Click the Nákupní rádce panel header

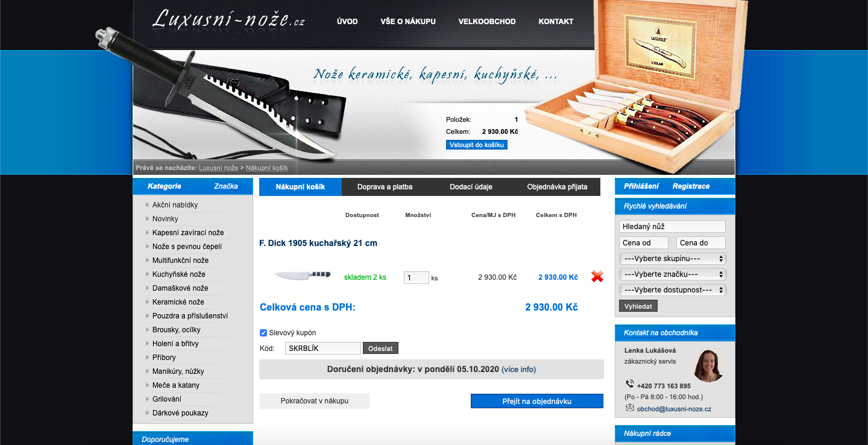coord(675,434)
